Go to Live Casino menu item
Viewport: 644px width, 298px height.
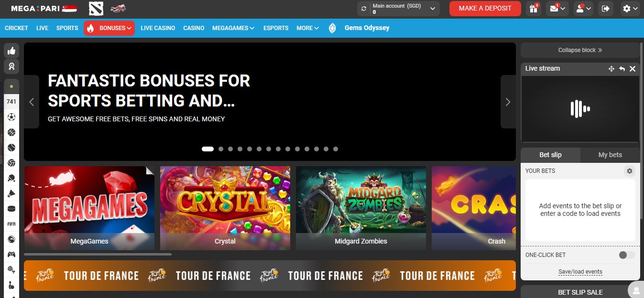158,28
